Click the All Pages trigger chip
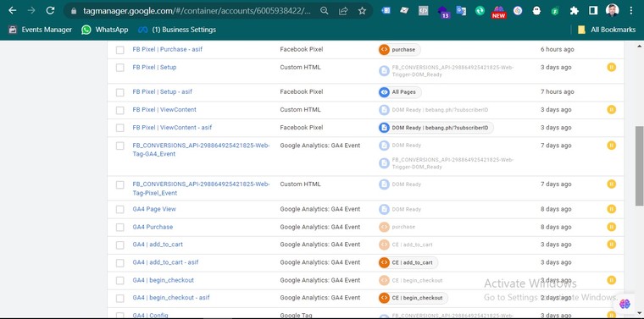The height and width of the screenshot is (319, 644). 400,92
